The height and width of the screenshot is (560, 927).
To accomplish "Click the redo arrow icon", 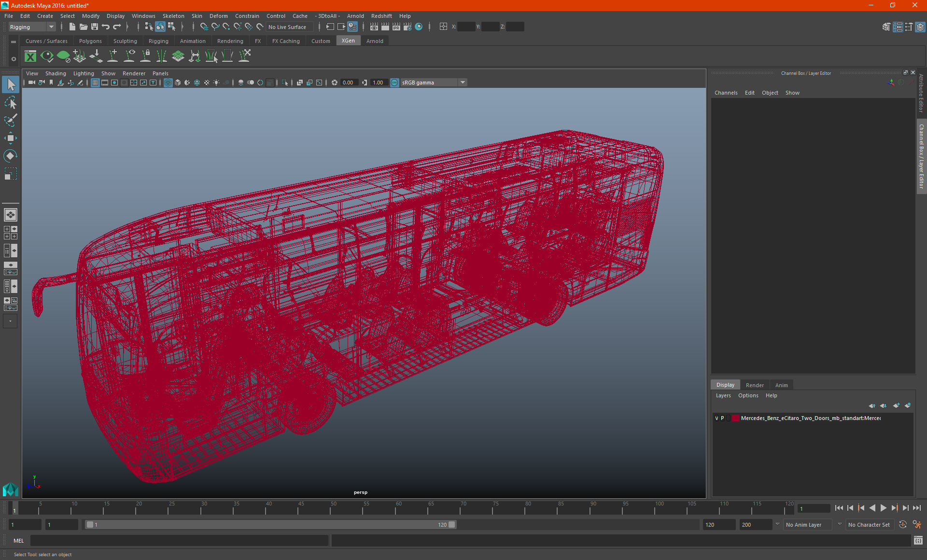I will coord(117,27).
